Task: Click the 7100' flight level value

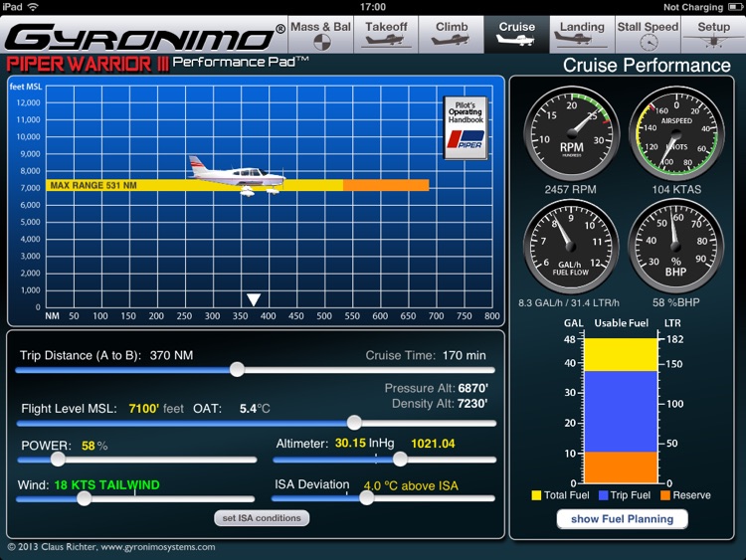Action: [143, 409]
